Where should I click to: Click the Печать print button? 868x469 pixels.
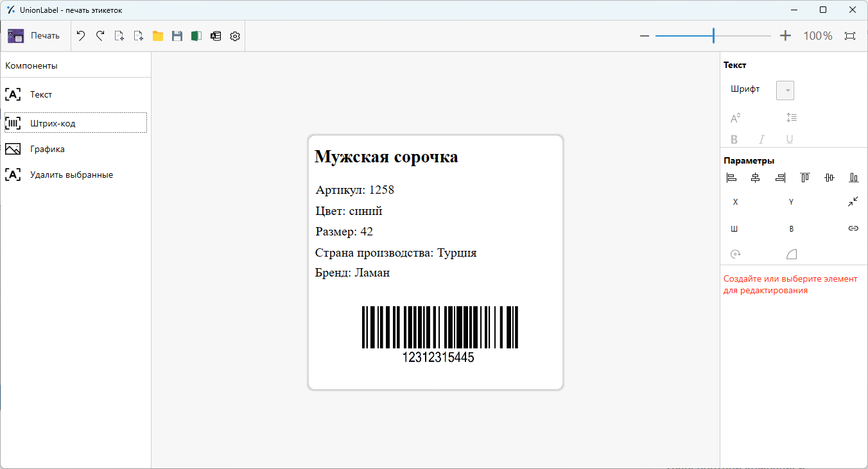[x=34, y=36]
